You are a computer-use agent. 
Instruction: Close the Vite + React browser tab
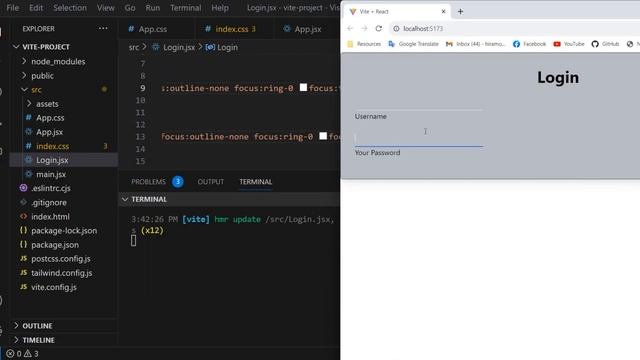pos(444,11)
